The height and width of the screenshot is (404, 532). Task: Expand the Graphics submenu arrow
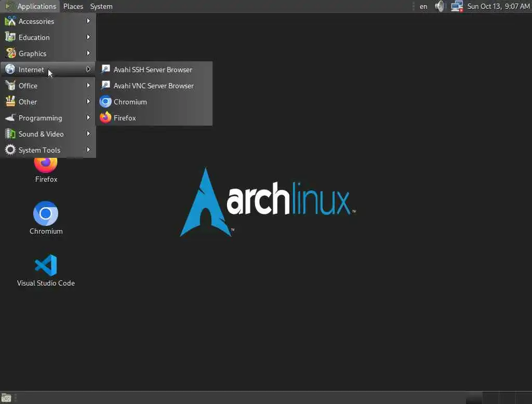coord(88,53)
